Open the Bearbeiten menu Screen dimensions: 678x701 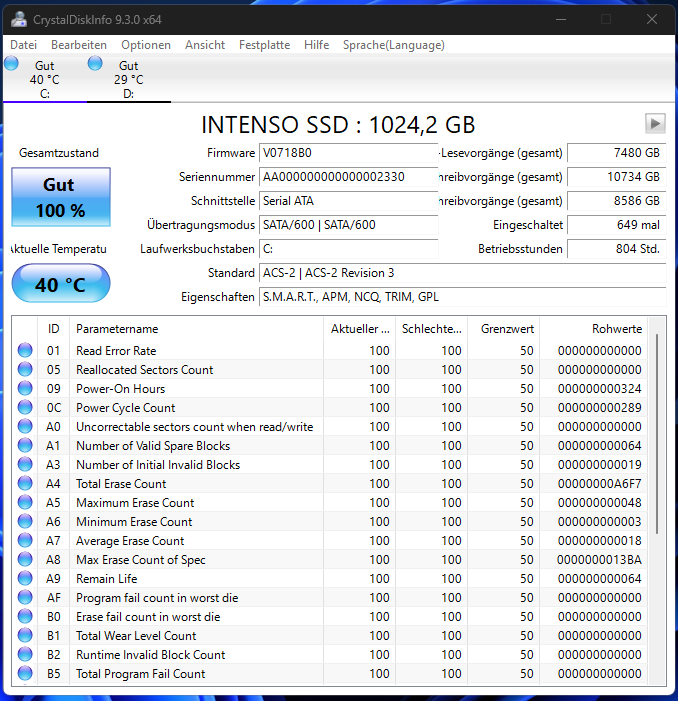79,45
